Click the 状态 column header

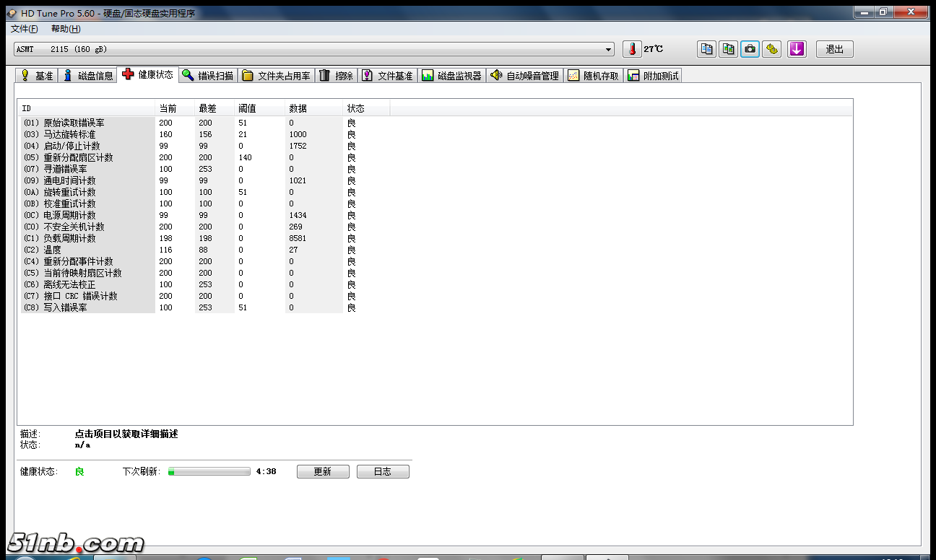tap(366, 108)
